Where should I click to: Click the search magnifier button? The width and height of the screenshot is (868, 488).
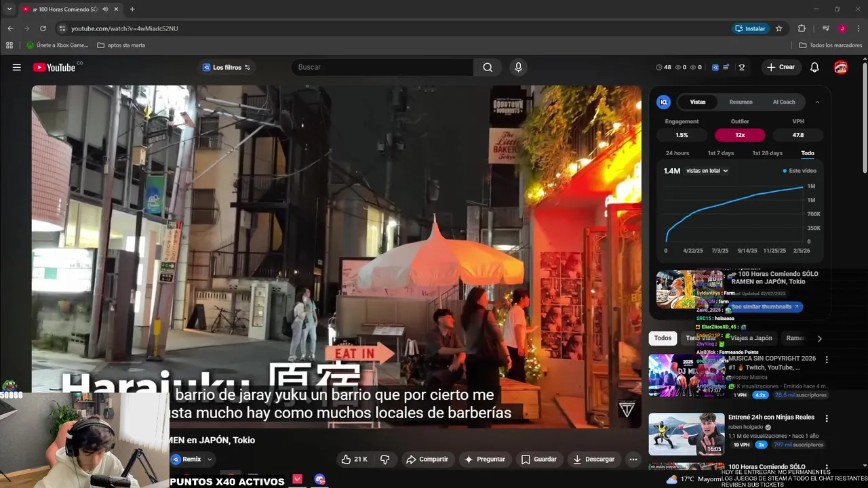click(488, 67)
